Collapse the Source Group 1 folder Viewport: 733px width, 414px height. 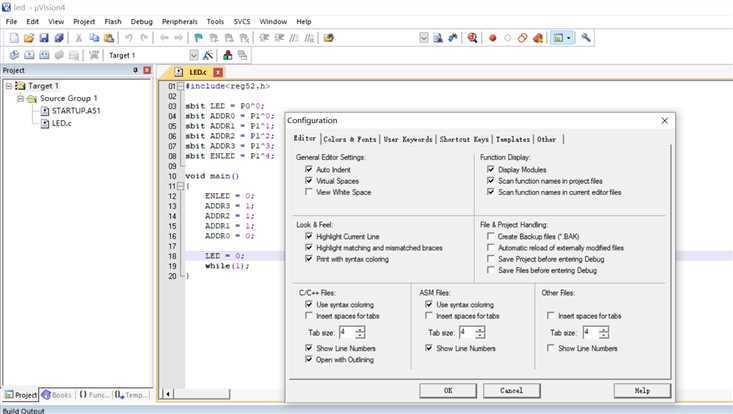pyautogui.click(x=21, y=99)
